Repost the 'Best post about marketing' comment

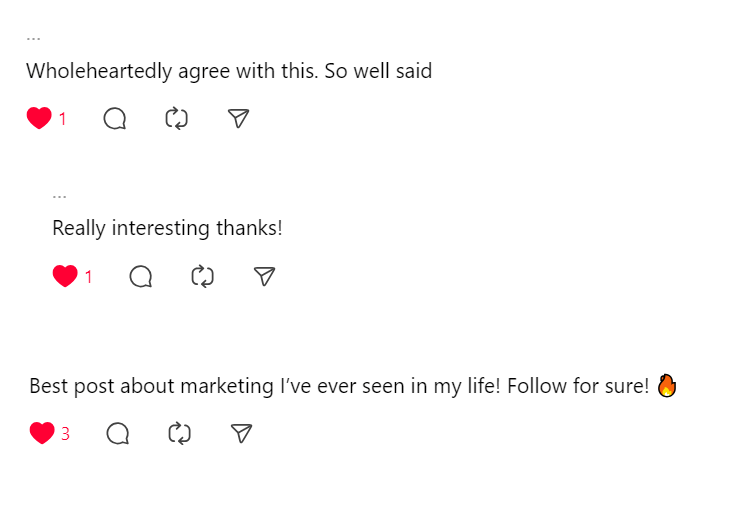179,434
